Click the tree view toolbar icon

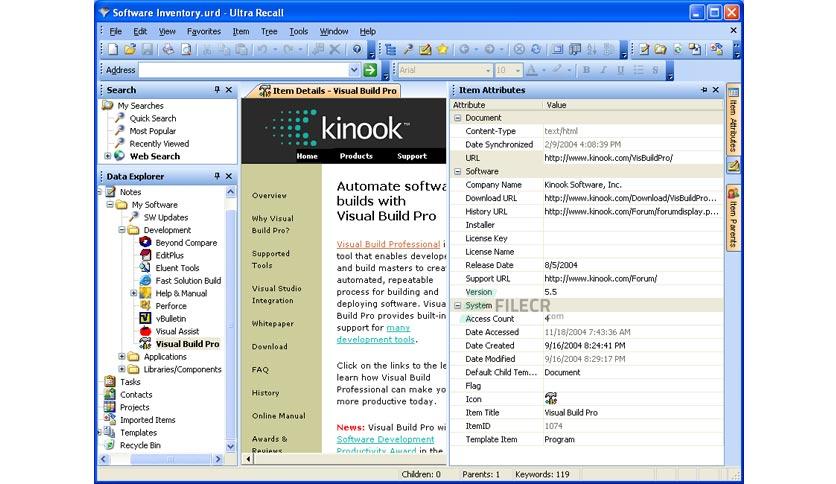click(x=391, y=50)
